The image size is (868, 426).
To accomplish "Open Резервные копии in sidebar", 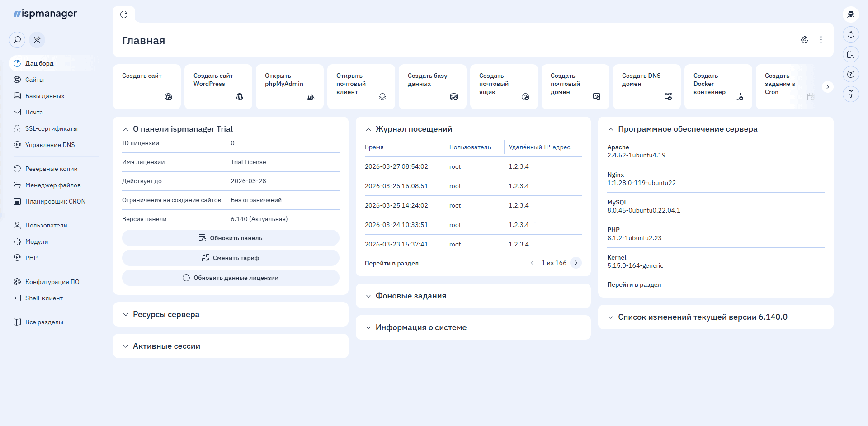I will point(51,169).
